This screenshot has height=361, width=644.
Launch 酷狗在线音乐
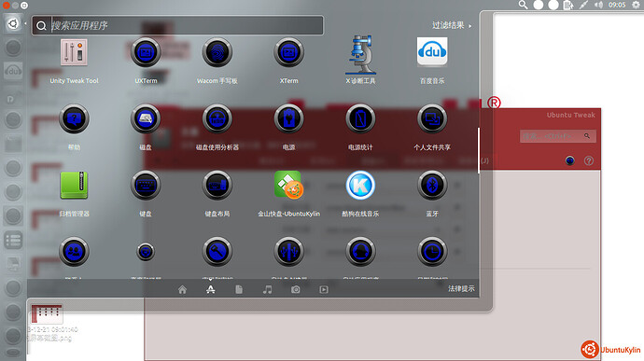(360, 186)
